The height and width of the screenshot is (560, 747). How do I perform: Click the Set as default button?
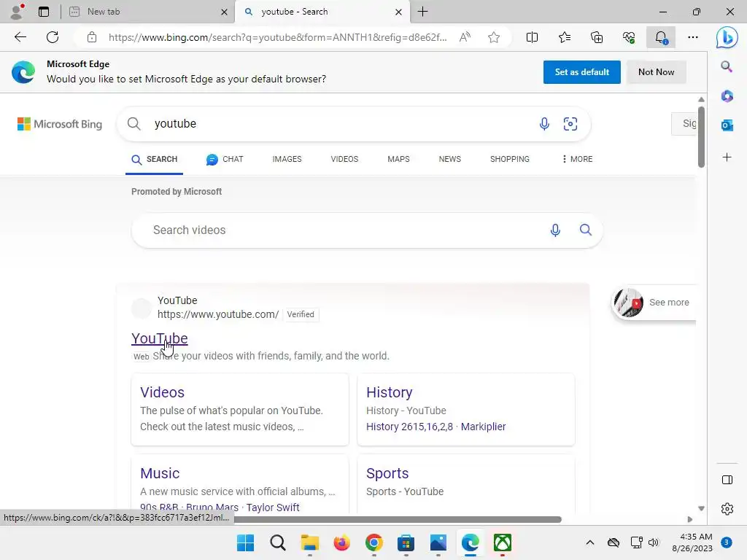(x=581, y=72)
